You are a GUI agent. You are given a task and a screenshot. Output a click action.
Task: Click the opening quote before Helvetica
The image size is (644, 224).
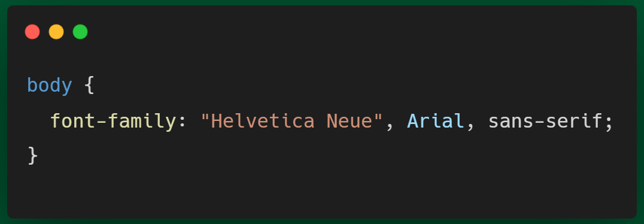[205, 116]
